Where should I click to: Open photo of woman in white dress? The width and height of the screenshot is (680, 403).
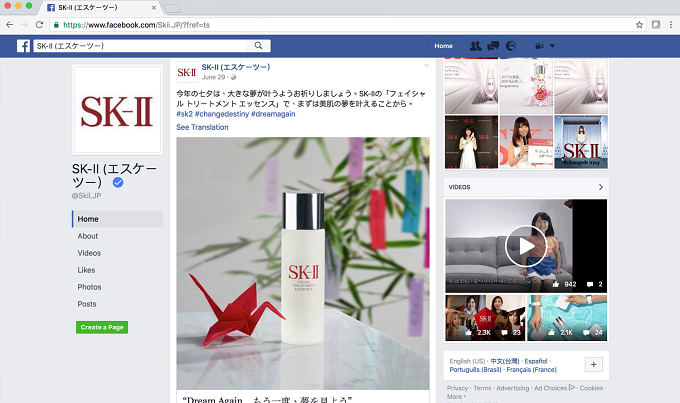(471, 142)
